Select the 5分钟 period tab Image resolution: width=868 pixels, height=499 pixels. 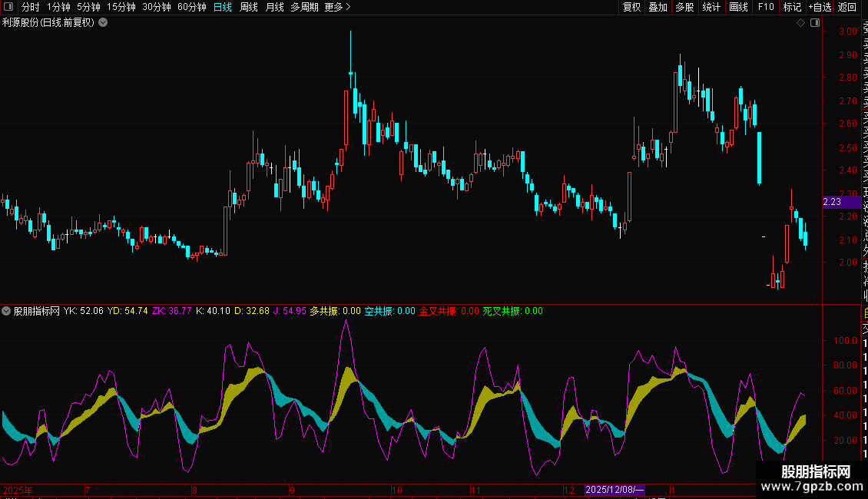(88, 7)
